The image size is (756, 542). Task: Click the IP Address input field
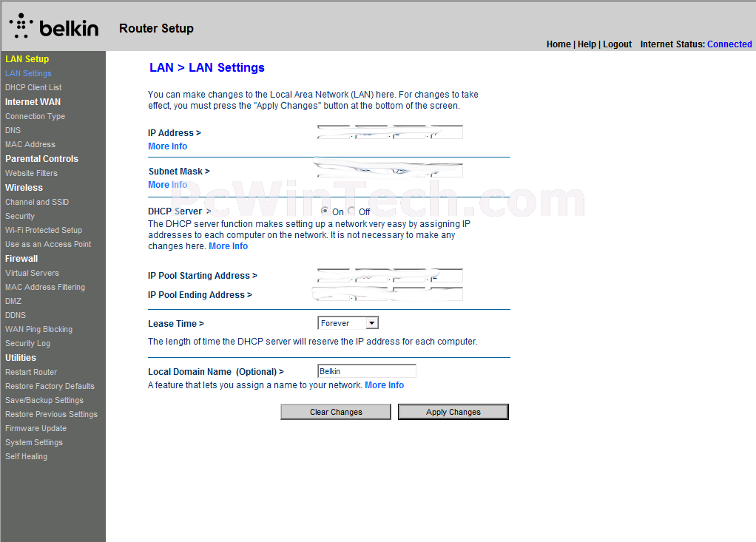coord(390,132)
